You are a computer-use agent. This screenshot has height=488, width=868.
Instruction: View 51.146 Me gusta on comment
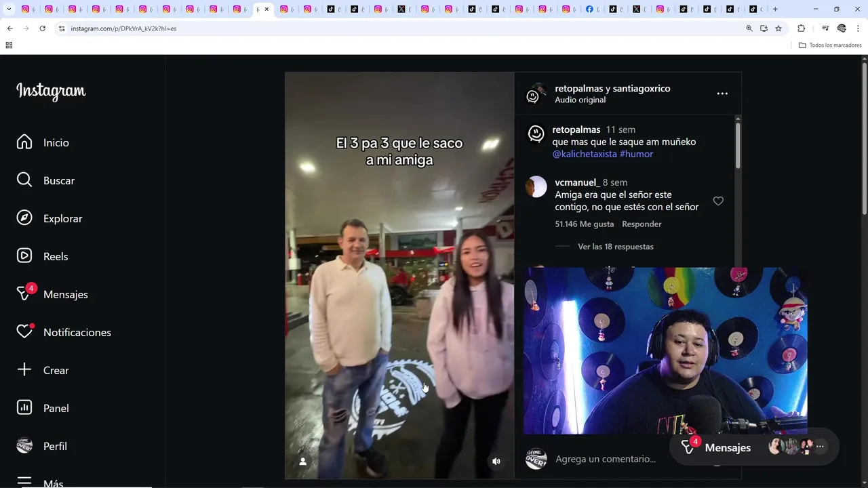585,224
